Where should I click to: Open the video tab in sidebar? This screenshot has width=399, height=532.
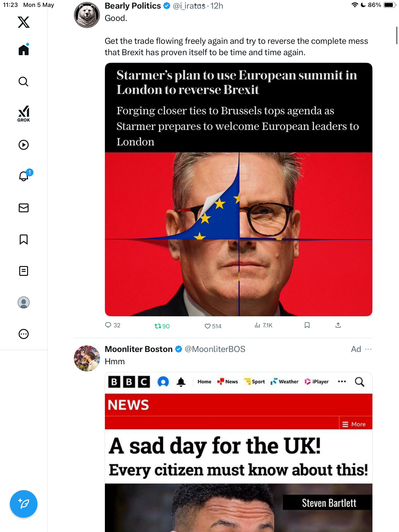tap(24, 145)
